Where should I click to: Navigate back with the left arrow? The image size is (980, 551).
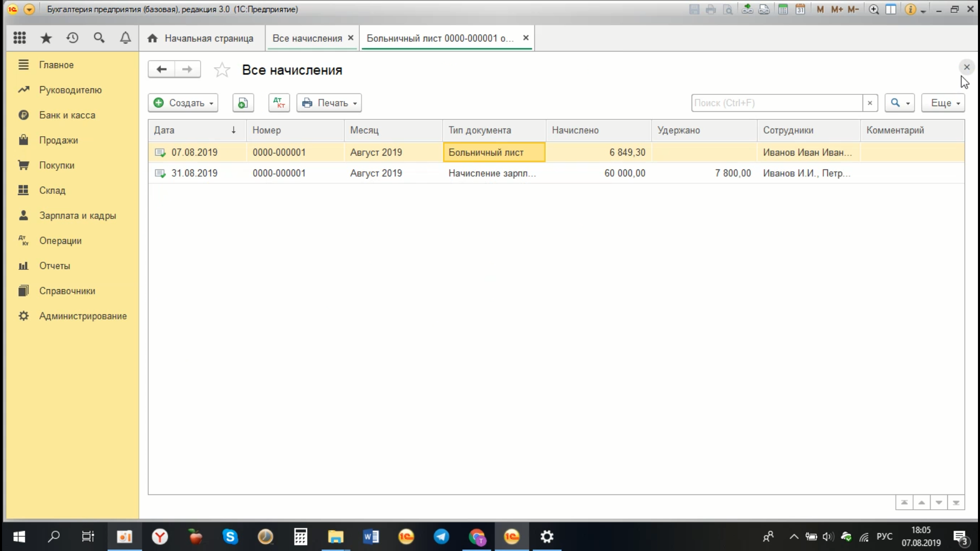[161, 69]
